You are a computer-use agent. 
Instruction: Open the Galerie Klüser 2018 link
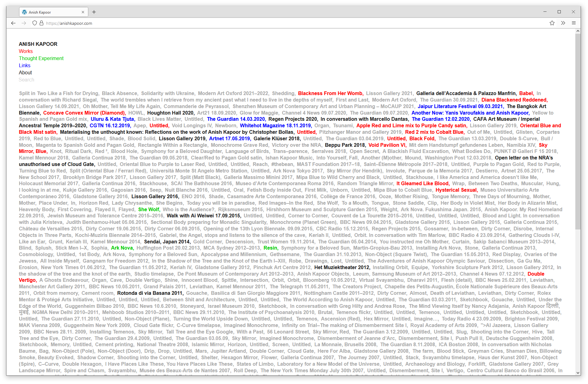coord(277,138)
